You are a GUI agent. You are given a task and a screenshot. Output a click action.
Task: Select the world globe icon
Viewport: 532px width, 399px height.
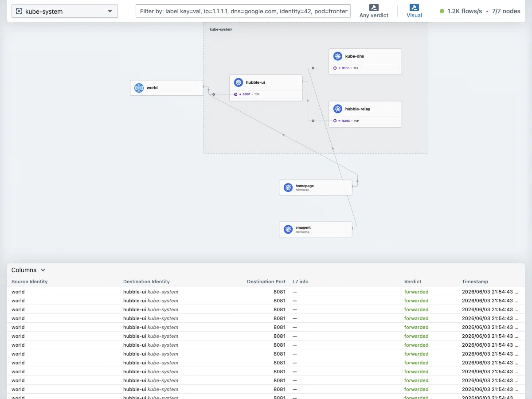(x=139, y=88)
